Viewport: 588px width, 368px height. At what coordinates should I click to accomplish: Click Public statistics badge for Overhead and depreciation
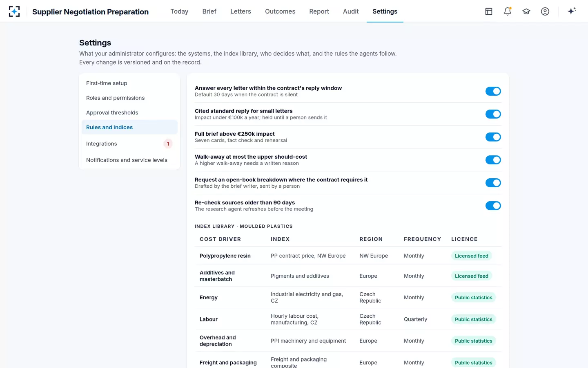point(474,341)
